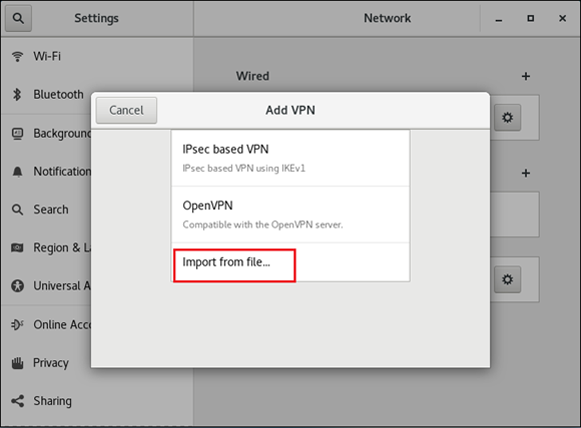Add a Wired connection with plus button
This screenshot has height=428, width=581.
tap(525, 76)
